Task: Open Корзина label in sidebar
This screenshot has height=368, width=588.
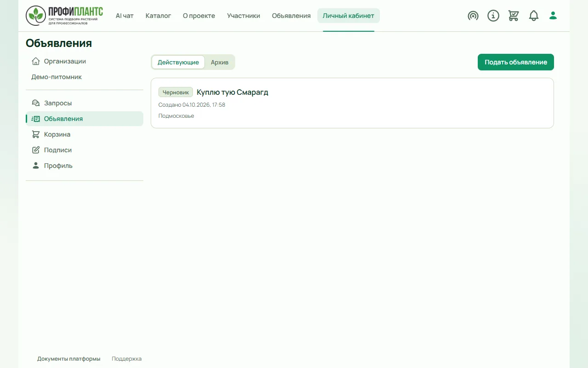Action: pos(57,134)
